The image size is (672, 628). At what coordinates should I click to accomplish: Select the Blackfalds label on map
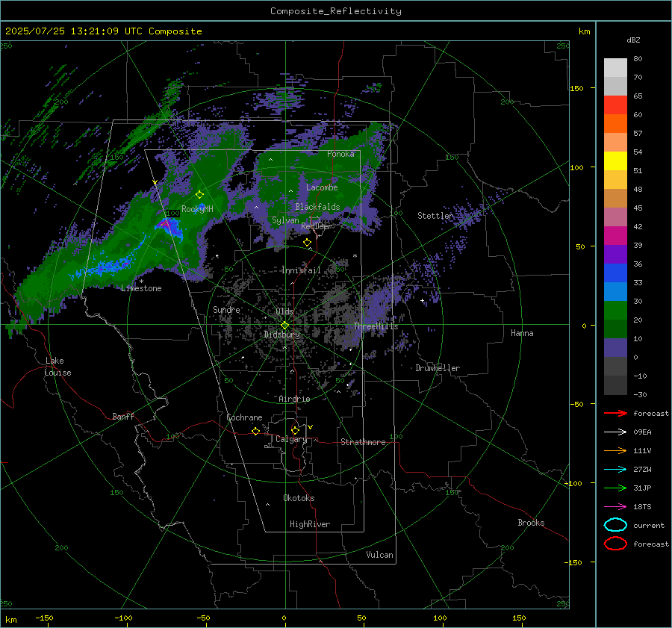coord(317,207)
